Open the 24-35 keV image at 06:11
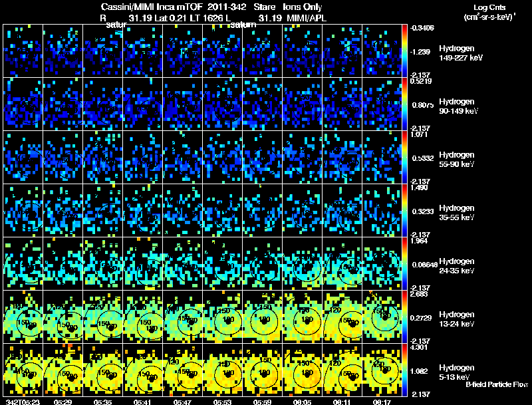The height and width of the screenshot is (405, 532). click(x=342, y=264)
